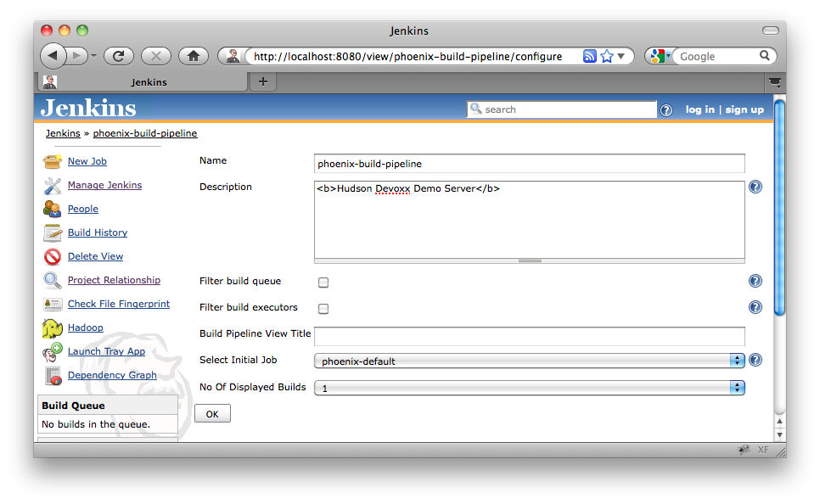Select the Jenkins browser tab
Screen dimensions: 820x504
pos(143,82)
